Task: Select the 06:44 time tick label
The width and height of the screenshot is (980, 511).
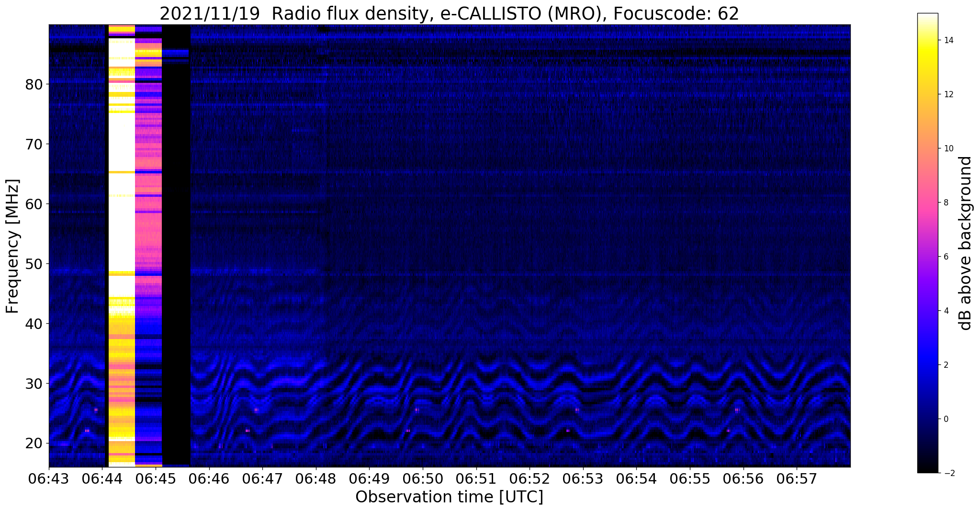Action: click(102, 478)
